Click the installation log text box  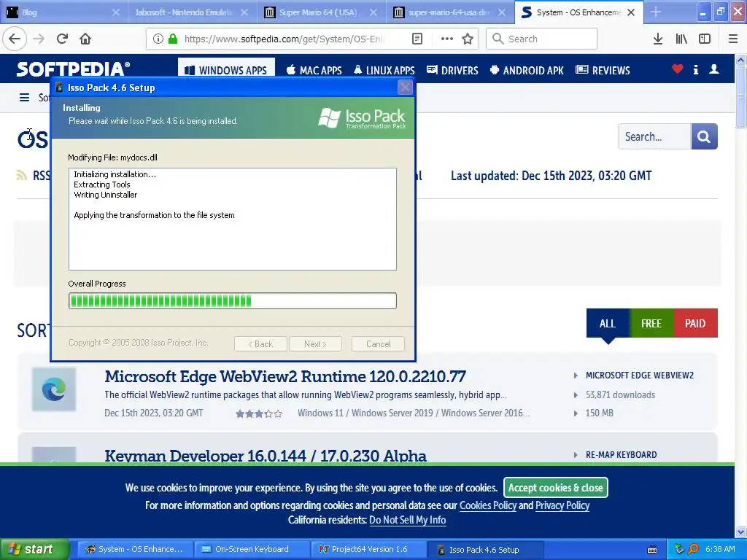233,219
